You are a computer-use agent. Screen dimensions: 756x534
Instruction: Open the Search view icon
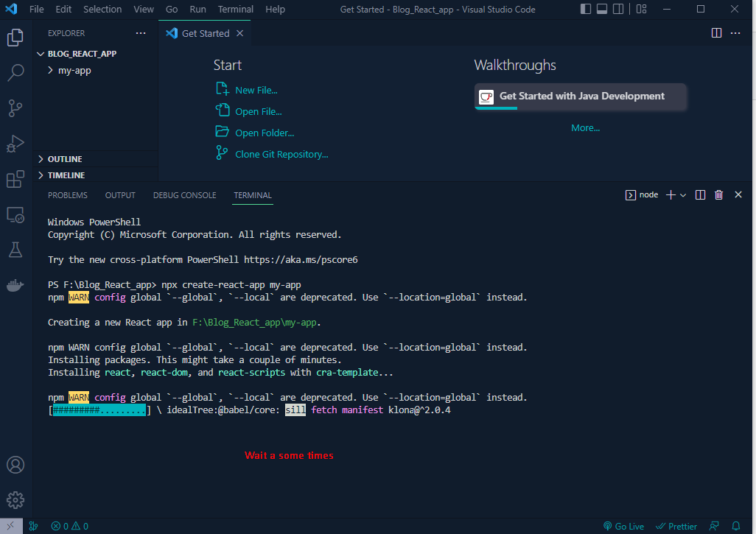click(x=15, y=72)
